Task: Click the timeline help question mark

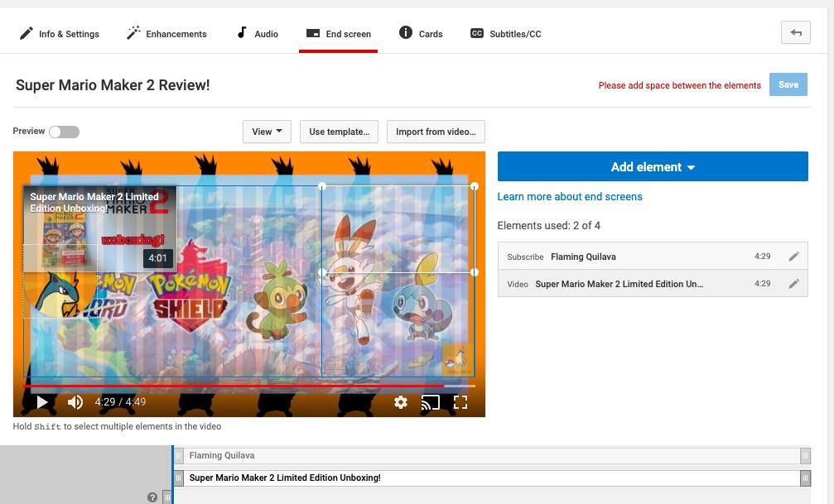Action: 152,497
